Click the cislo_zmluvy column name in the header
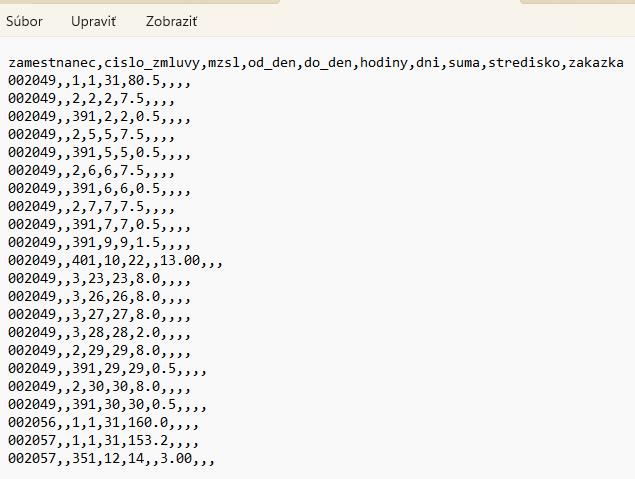The width and height of the screenshot is (635, 479). tap(150, 62)
